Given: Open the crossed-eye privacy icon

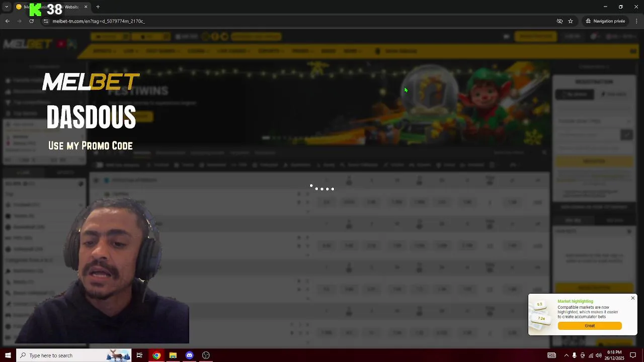Looking at the screenshot, I should pyautogui.click(x=559, y=21).
